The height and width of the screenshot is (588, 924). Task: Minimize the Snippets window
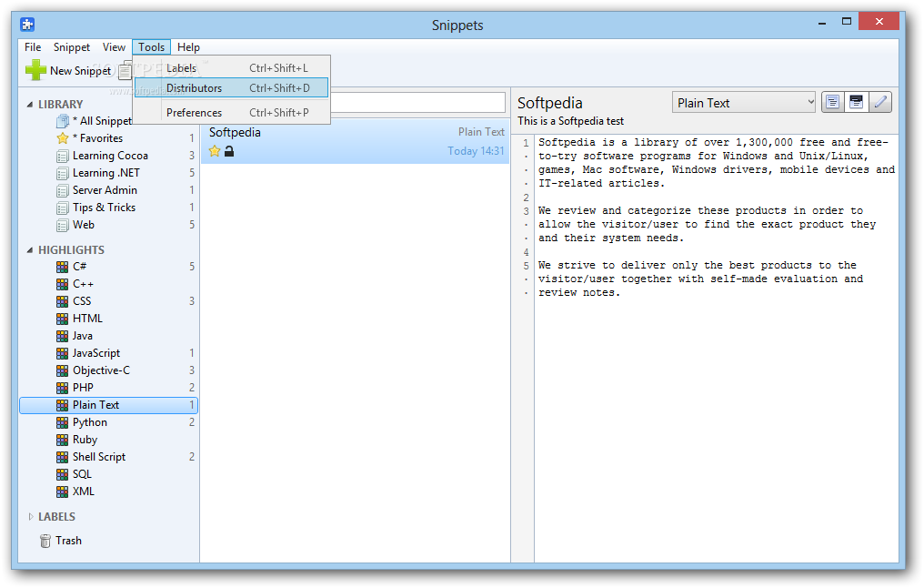(822, 23)
